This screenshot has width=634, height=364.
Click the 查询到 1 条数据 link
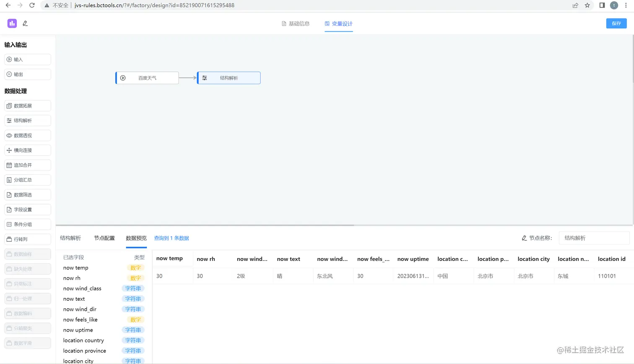pyautogui.click(x=171, y=238)
